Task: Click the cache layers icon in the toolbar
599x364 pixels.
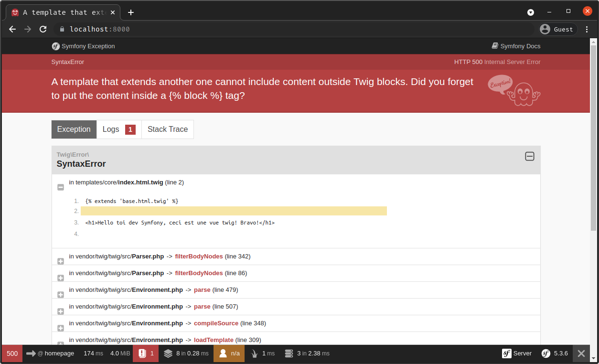Action: (168, 353)
